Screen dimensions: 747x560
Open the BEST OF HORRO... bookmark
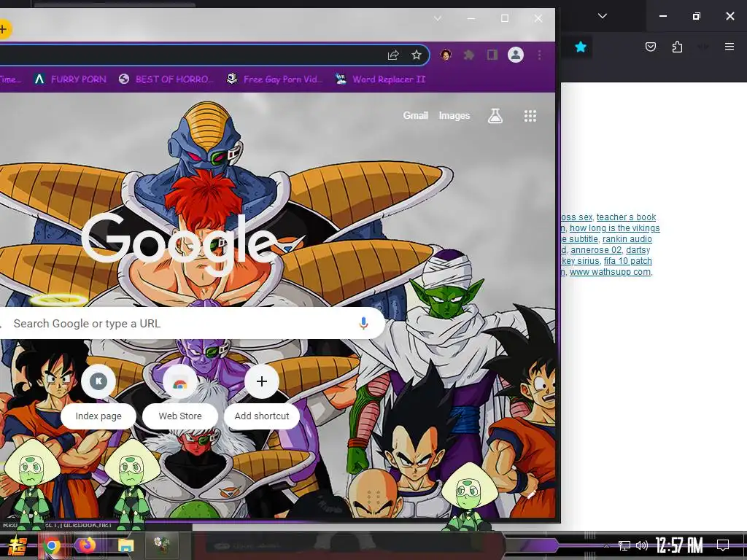point(166,79)
